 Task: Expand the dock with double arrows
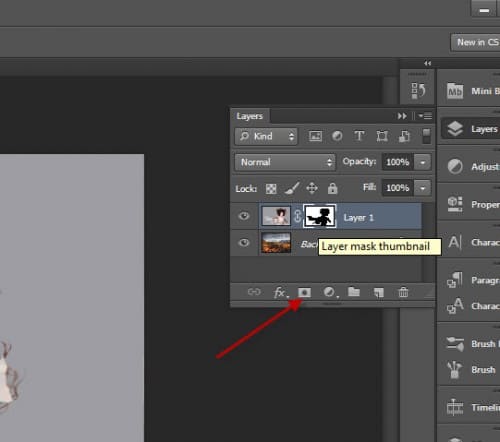pos(428,63)
